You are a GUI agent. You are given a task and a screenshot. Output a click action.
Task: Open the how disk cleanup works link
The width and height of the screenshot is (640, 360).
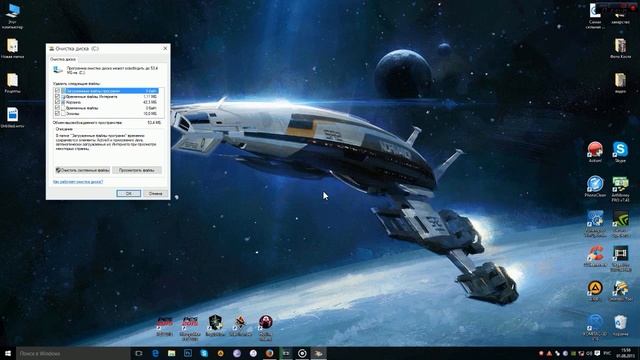point(78,182)
